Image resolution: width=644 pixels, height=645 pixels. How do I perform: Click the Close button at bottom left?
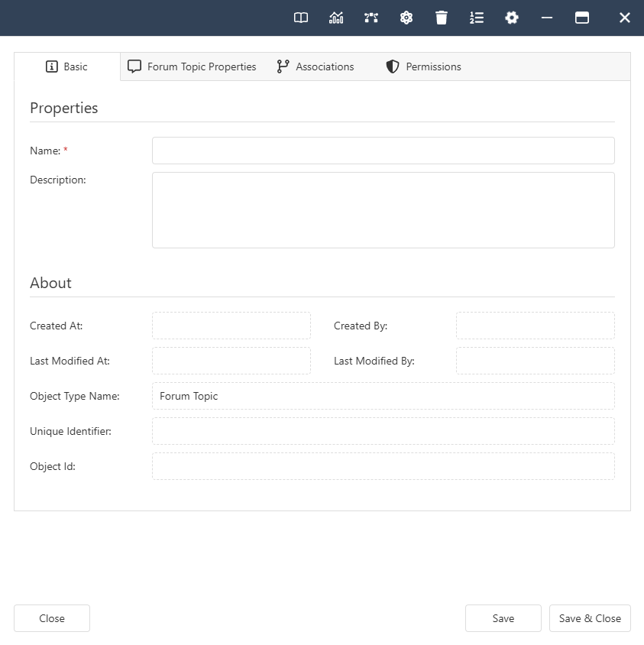click(52, 618)
